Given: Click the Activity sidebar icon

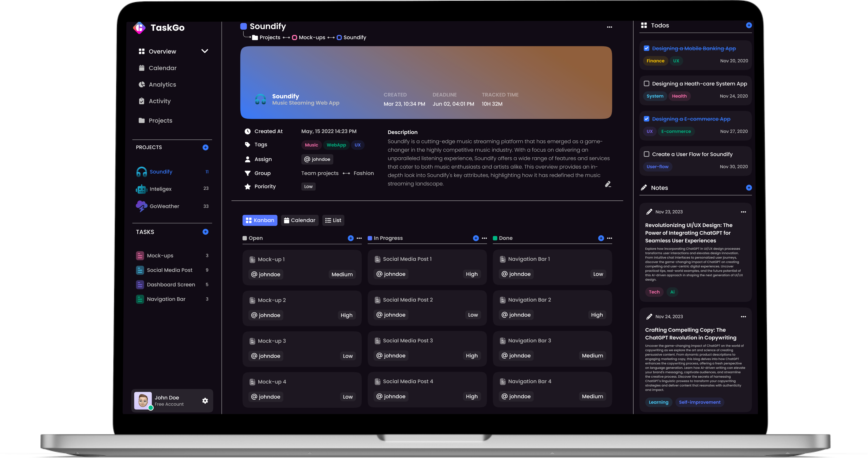Looking at the screenshot, I should pos(142,101).
